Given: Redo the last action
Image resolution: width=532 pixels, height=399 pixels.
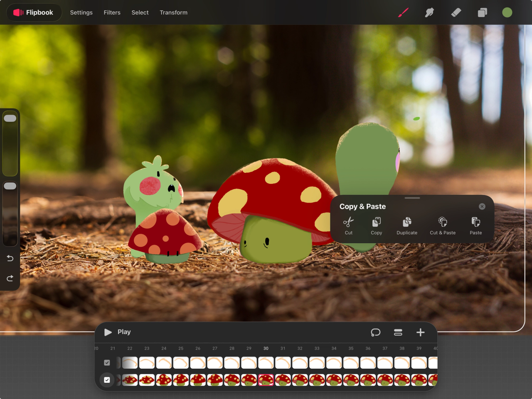Looking at the screenshot, I should (10, 278).
